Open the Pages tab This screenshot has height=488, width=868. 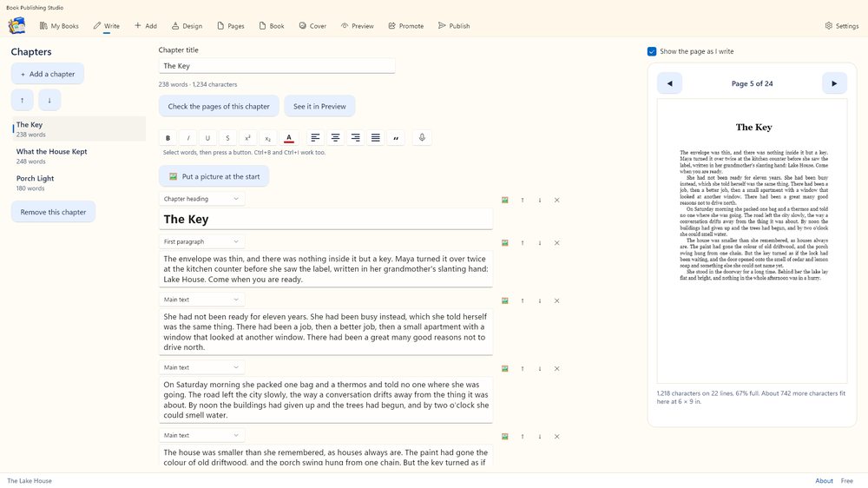(x=231, y=26)
